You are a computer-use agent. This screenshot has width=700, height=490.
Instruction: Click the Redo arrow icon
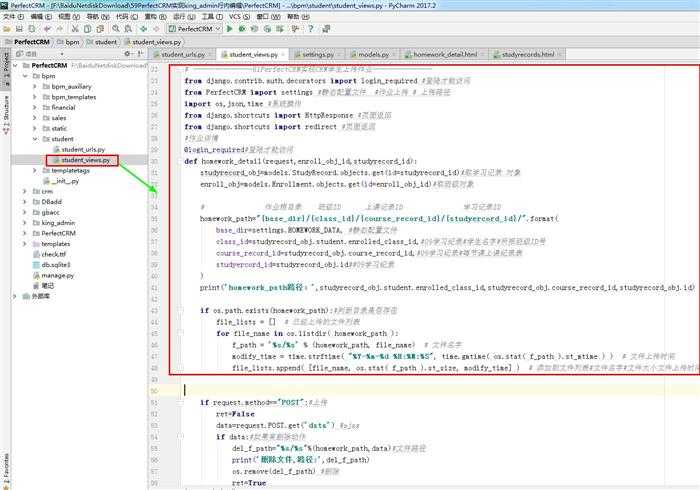(59, 29)
